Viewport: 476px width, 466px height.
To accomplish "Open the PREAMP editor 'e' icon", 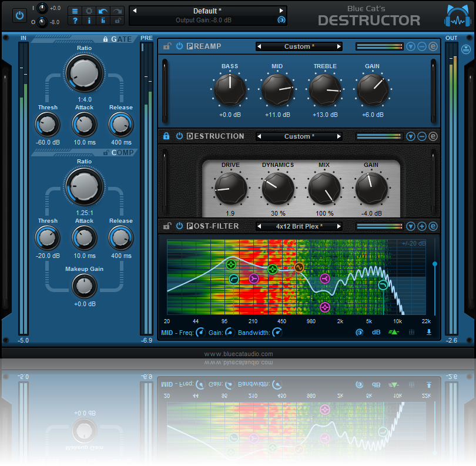I will tap(433, 46).
